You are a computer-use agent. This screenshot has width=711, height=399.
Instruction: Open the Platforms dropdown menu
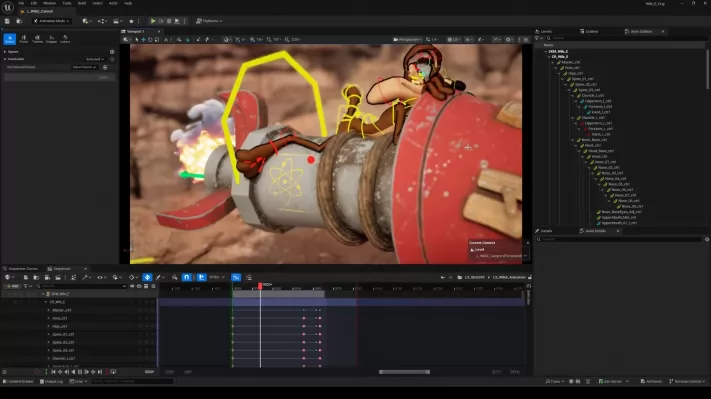coord(209,21)
